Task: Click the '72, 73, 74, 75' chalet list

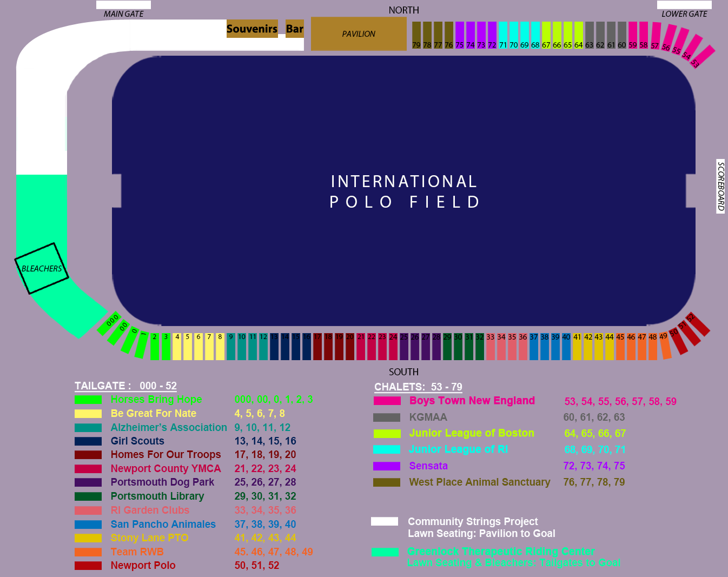Action: (594, 466)
